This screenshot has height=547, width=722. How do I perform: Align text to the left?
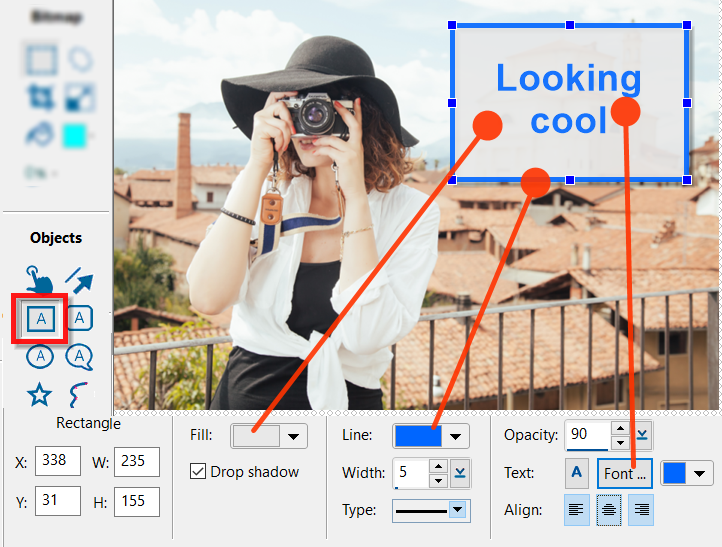pyautogui.click(x=578, y=509)
